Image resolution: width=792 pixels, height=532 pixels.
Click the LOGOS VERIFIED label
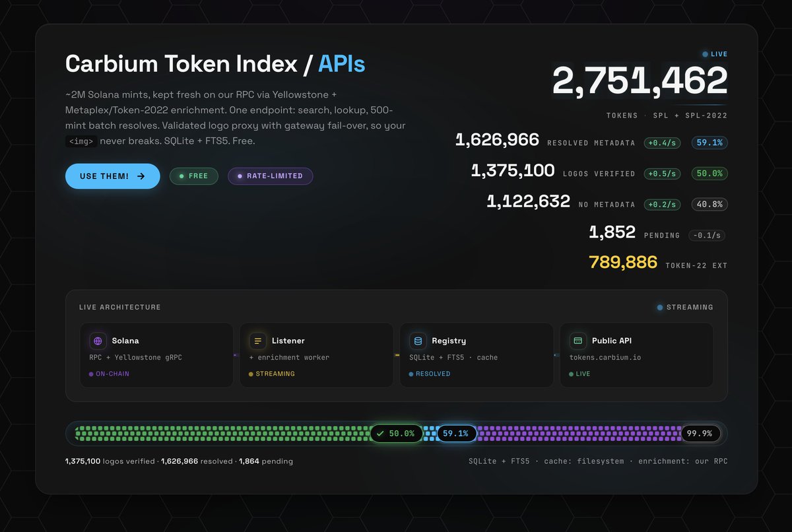tap(599, 174)
